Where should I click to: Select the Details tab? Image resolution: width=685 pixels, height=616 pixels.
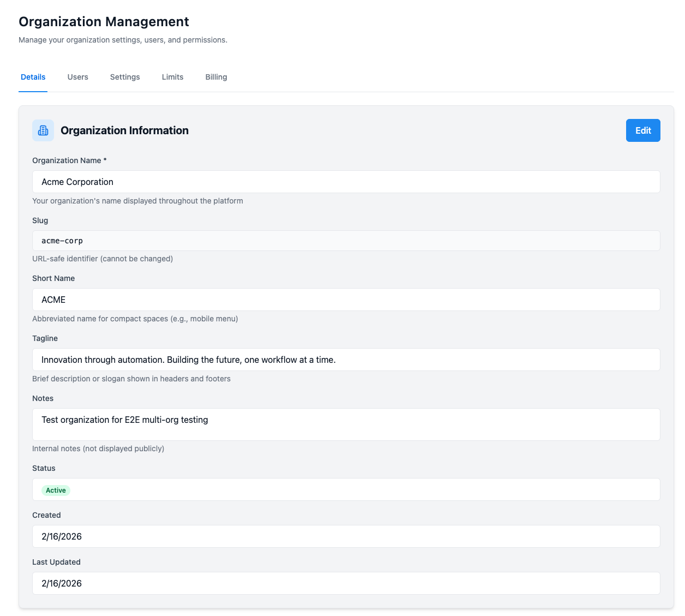pyautogui.click(x=33, y=77)
